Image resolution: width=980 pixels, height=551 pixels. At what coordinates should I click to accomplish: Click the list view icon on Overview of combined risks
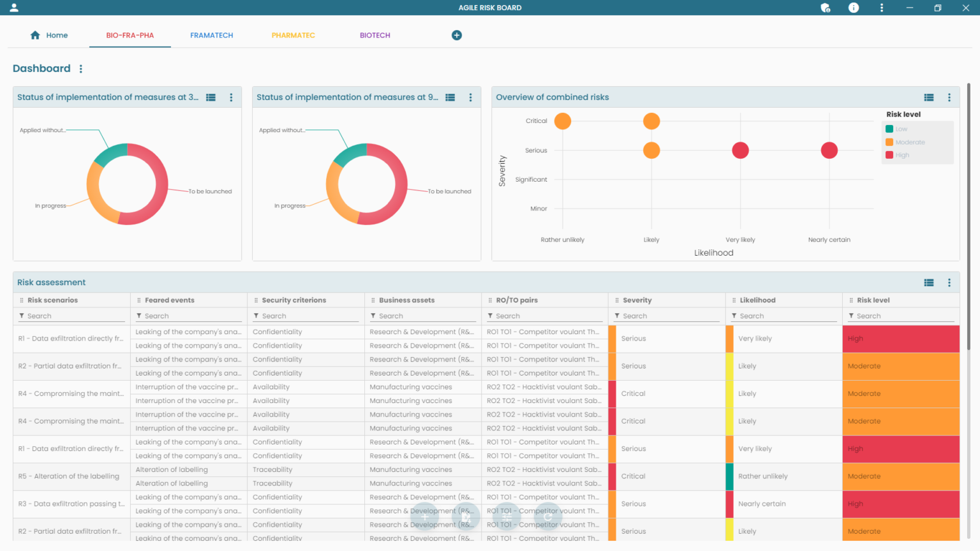pyautogui.click(x=929, y=97)
